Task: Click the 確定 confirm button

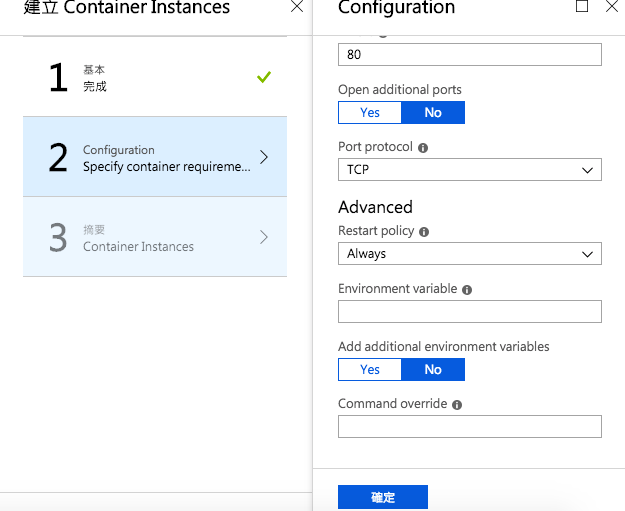Action: pos(383,497)
